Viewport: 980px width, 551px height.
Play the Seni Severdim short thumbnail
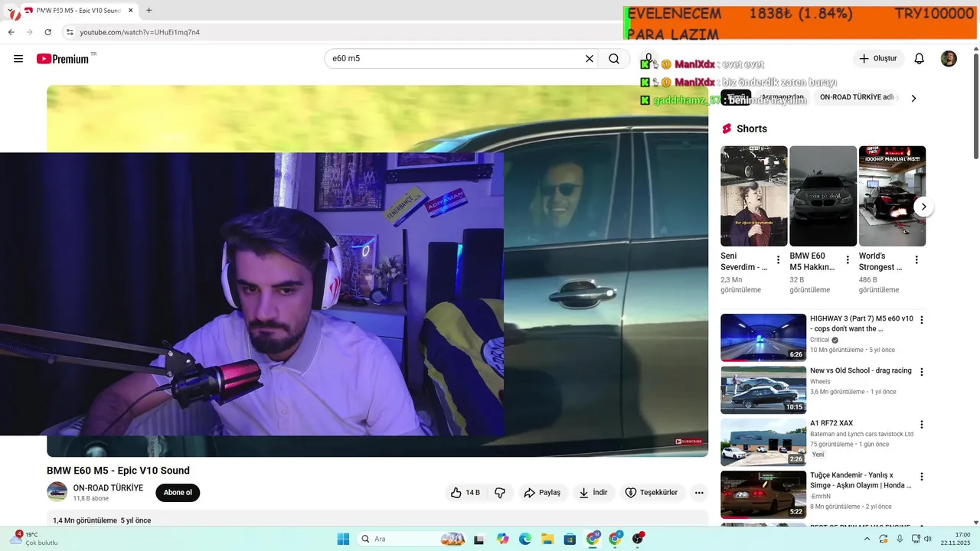tap(754, 196)
